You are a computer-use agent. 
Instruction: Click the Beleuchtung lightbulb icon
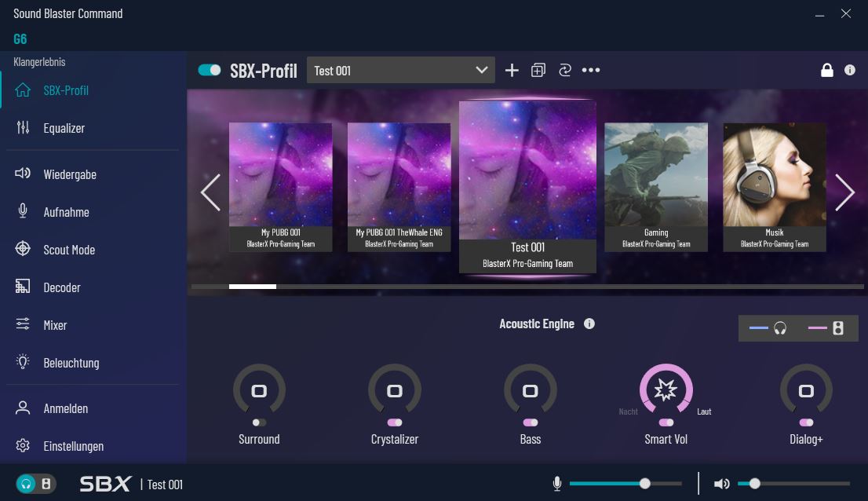(23, 361)
